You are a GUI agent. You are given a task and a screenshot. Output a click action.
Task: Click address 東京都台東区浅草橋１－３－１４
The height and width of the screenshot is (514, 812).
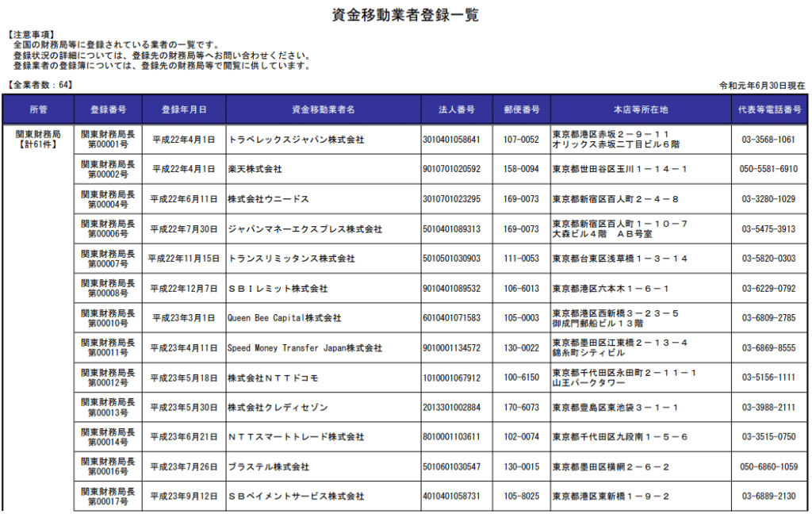click(620, 259)
